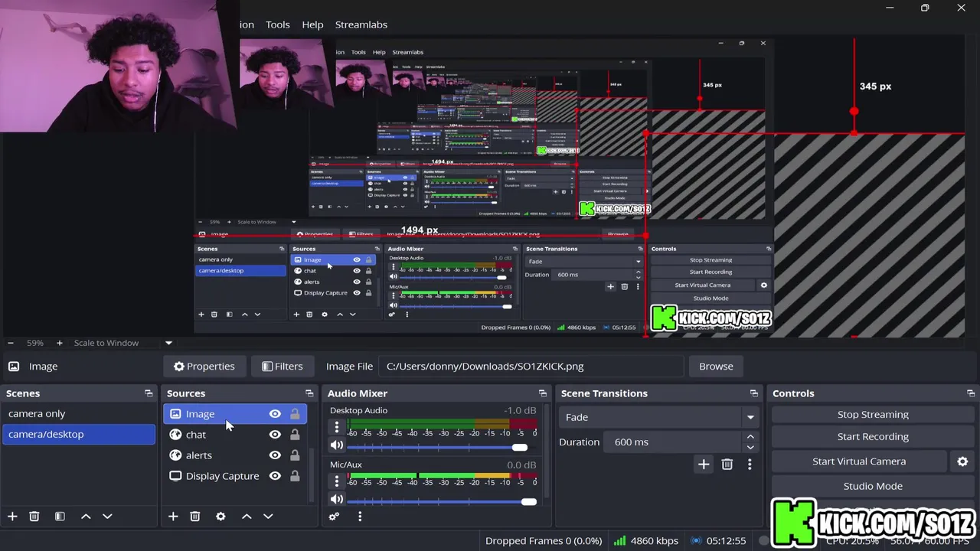Select the Display Capture source
Screen dimensions: 980x551
click(x=222, y=476)
